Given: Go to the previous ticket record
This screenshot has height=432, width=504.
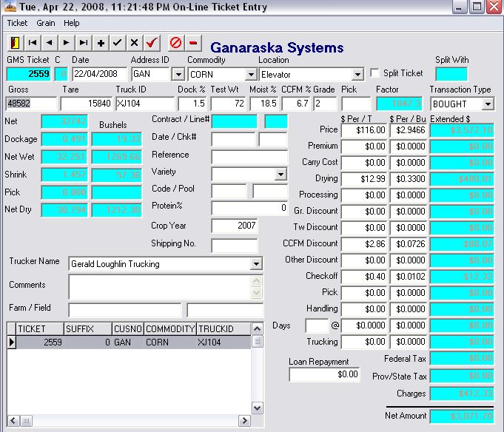Looking at the screenshot, I should (50, 43).
